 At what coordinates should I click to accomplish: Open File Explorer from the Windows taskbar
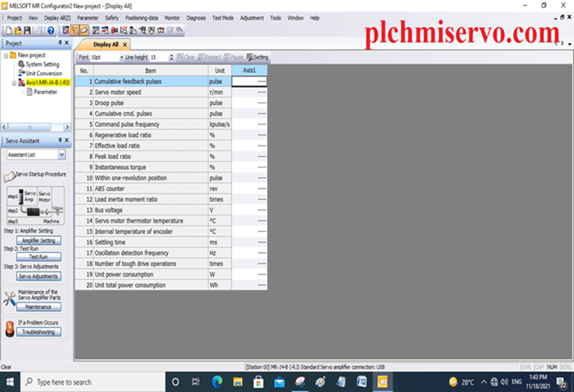238,382
